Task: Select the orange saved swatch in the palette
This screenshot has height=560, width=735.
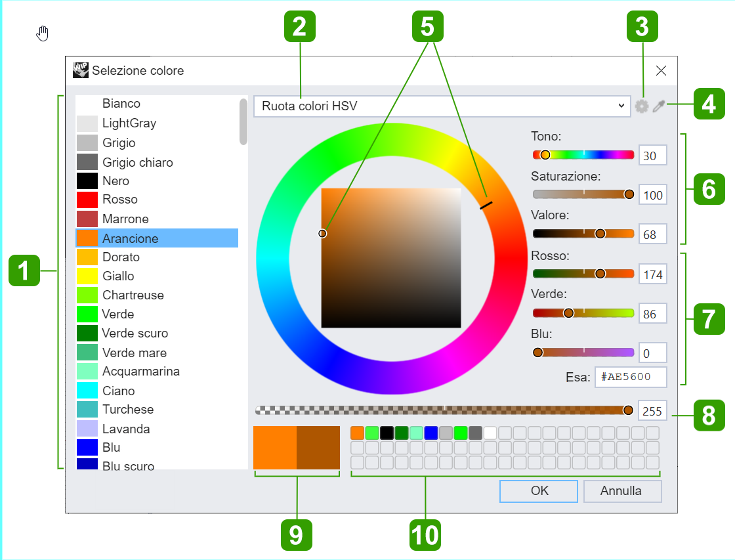Action: click(357, 433)
